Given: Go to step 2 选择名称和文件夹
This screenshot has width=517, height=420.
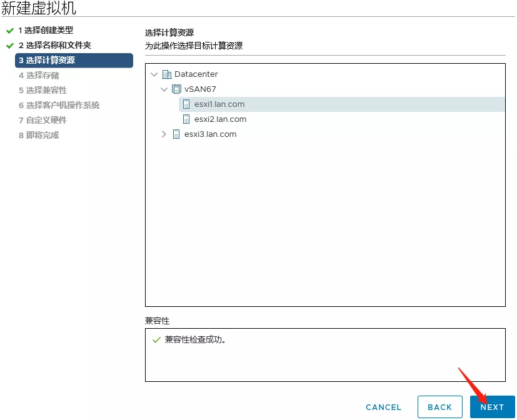Looking at the screenshot, I should pos(54,46).
